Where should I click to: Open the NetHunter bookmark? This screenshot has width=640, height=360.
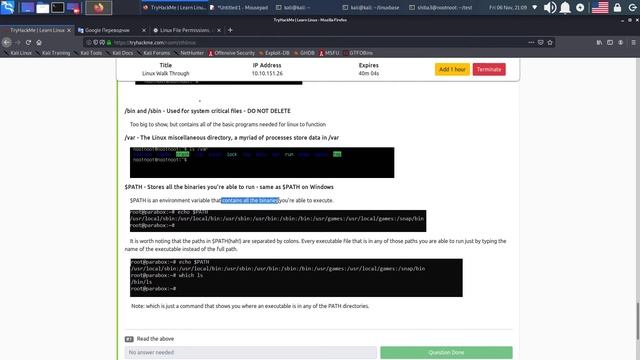pos(189,53)
